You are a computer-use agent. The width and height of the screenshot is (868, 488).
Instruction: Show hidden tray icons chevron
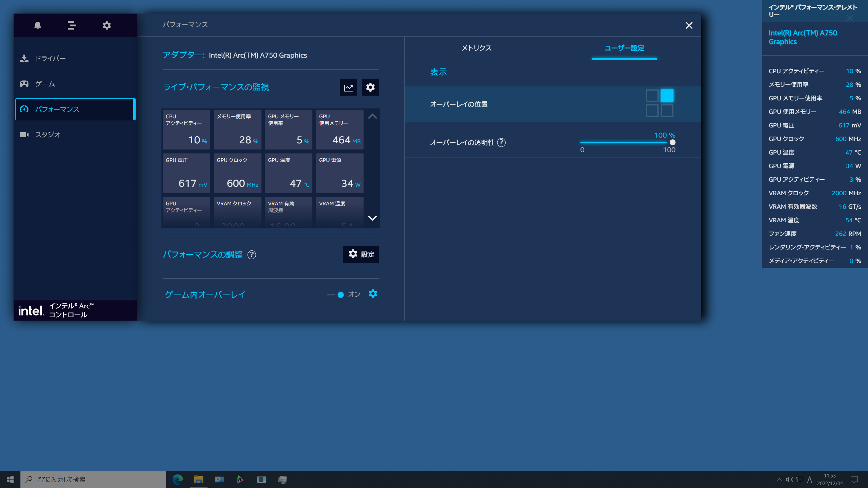coord(779,480)
